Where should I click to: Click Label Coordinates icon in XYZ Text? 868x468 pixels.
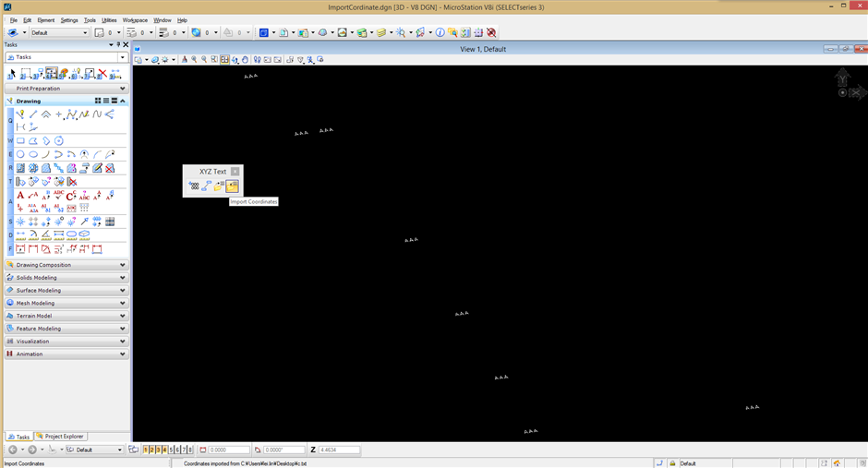coord(194,186)
